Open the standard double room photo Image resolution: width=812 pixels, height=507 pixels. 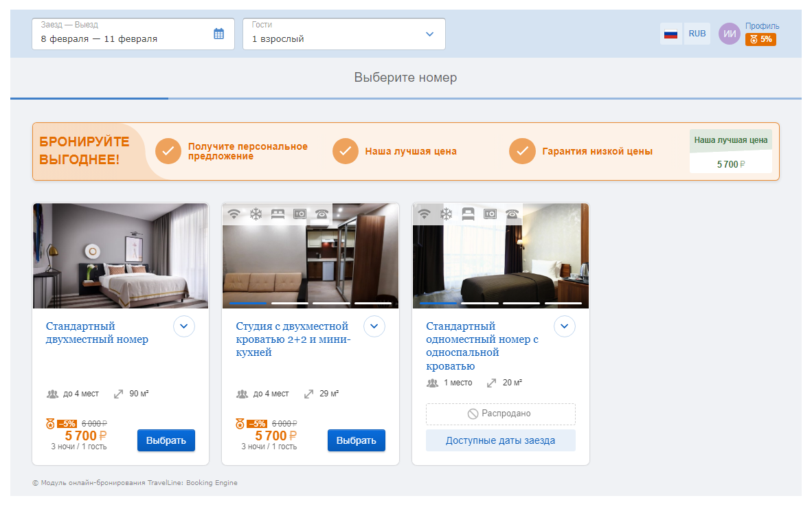[121, 256]
